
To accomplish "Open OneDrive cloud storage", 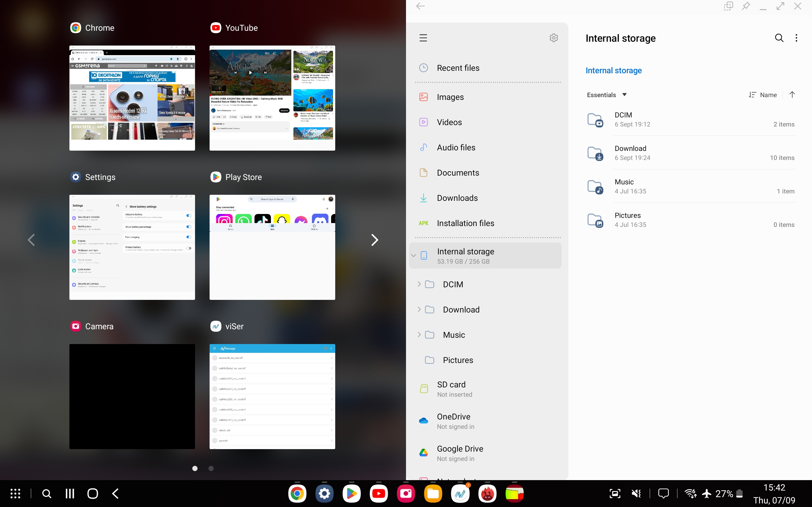I will click(488, 421).
